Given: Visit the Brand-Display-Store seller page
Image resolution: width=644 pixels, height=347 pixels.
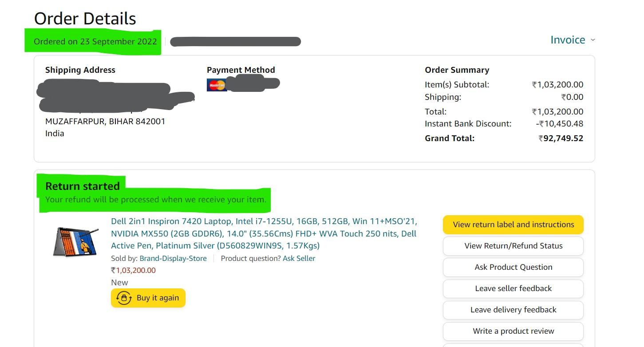Looking at the screenshot, I should pos(173,258).
